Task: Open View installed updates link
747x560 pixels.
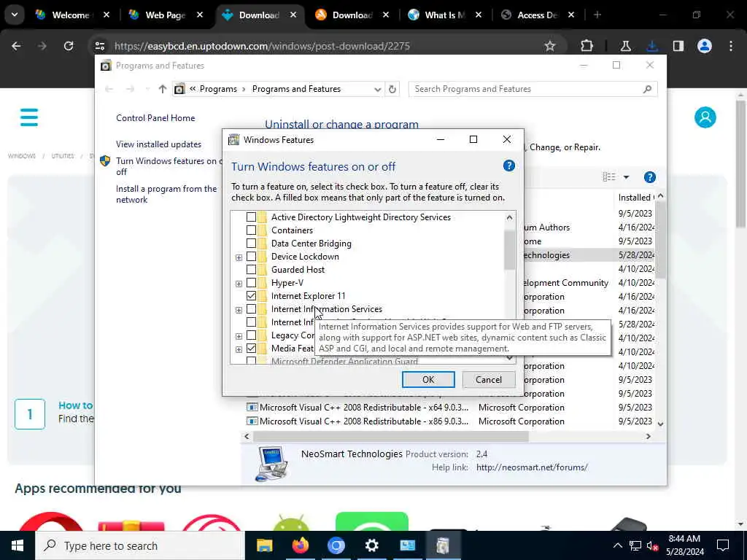Action: click(x=158, y=144)
